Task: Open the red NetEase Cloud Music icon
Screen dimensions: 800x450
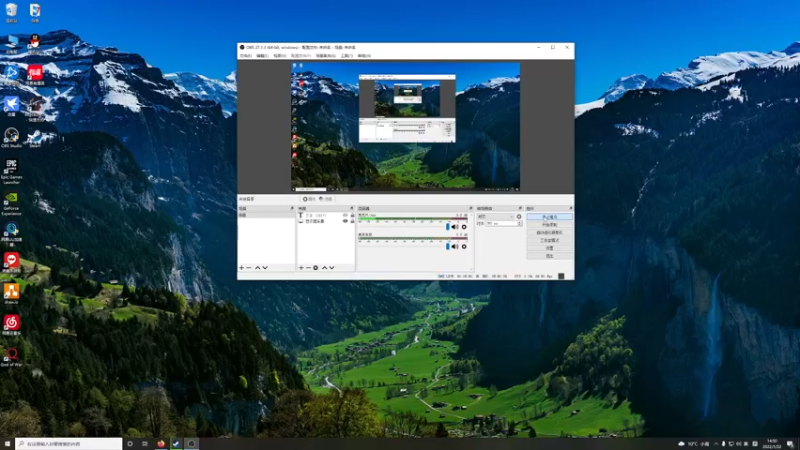Action: 11,324
